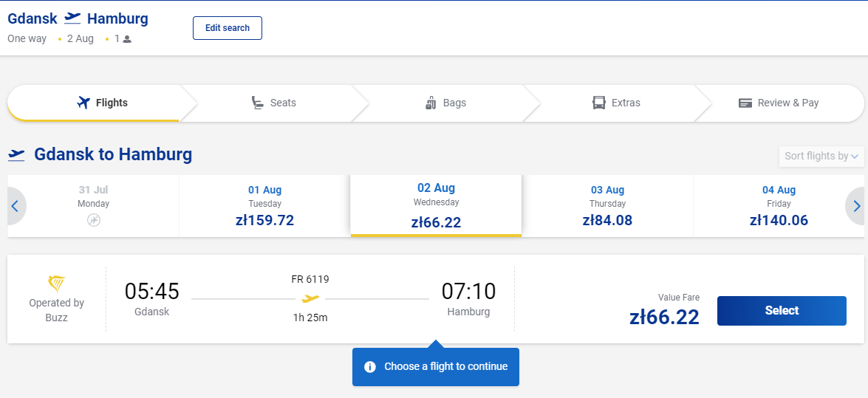Image resolution: width=868 pixels, height=398 pixels.
Task: Click the zł159.72 price for 01 Aug
Action: pos(264,220)
